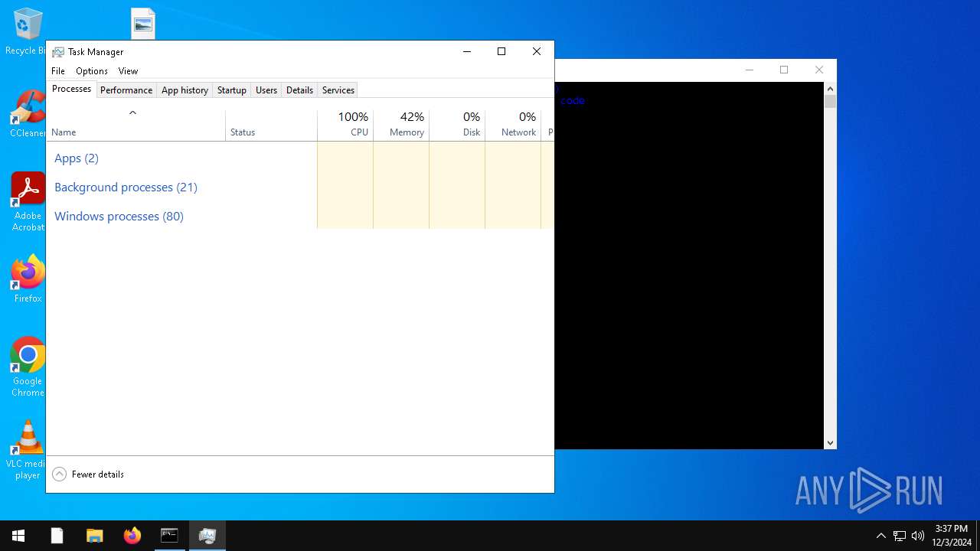Image resolution: width=980 pixels, height=551 pixels.
Task: Sort by the CPU column header
Action: pyautogui.click(x=345, y=125)
